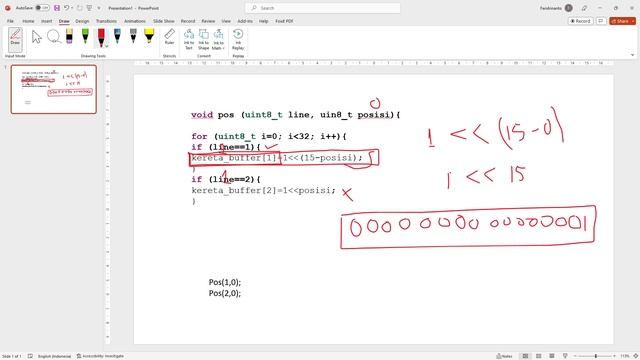Screen dimensions: 640x360
Task: Switch to the Insert tab
Action: (x=47, y=21)
